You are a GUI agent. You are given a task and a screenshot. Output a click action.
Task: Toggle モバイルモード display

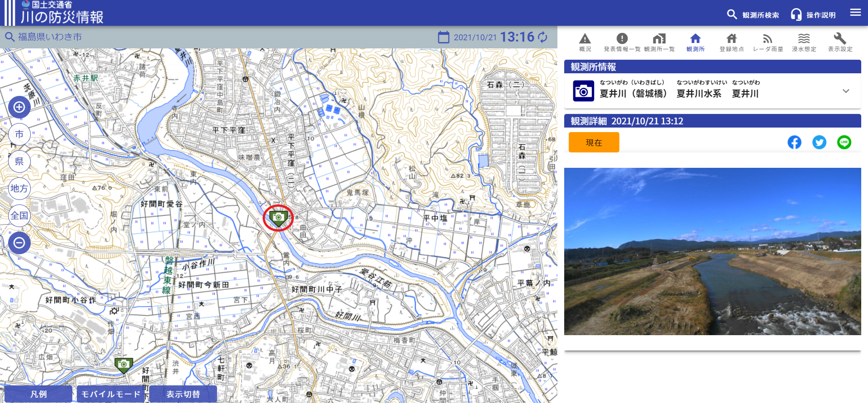[111, 394]
